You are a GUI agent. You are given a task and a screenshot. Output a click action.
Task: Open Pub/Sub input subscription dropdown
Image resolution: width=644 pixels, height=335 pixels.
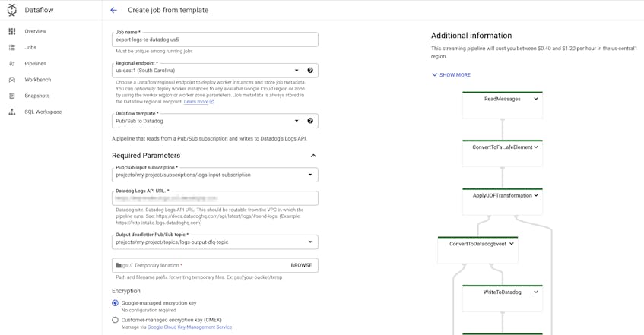pos(310,175)
